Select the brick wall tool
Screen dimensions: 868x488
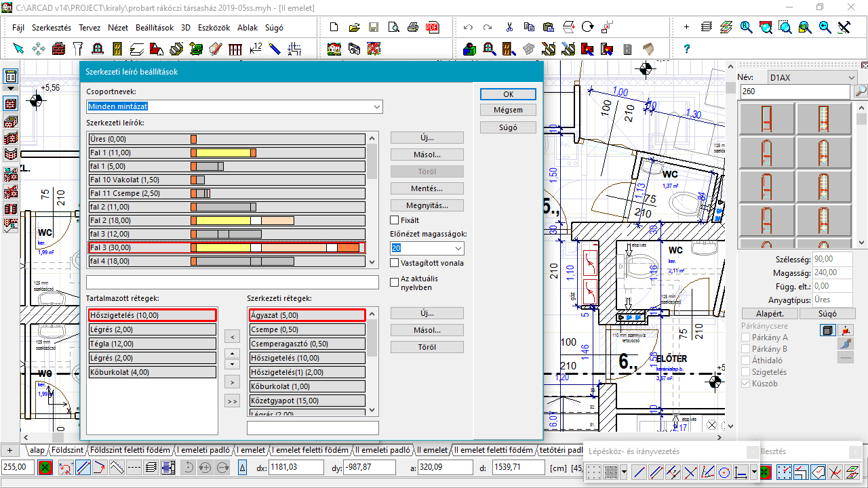(x=58, y=49)
